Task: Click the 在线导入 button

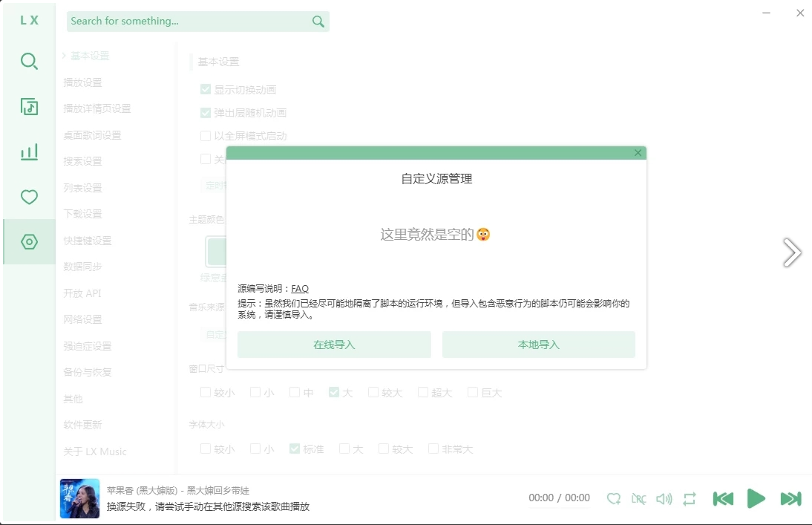Action: click(x=334, y=345)
